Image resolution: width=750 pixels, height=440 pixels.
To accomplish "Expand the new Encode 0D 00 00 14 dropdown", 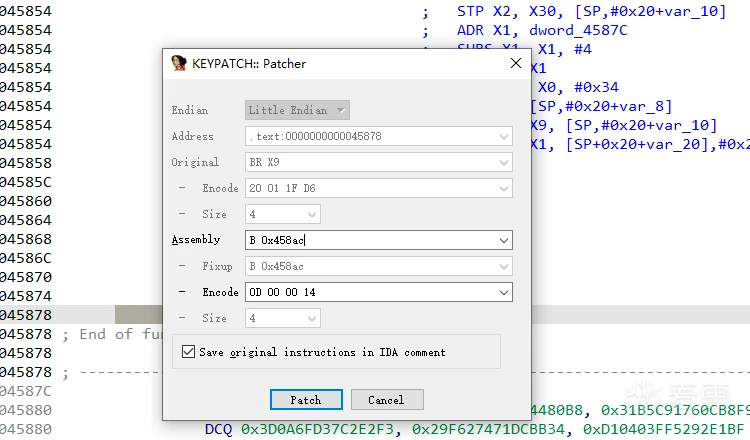I will tap(504, 292).
